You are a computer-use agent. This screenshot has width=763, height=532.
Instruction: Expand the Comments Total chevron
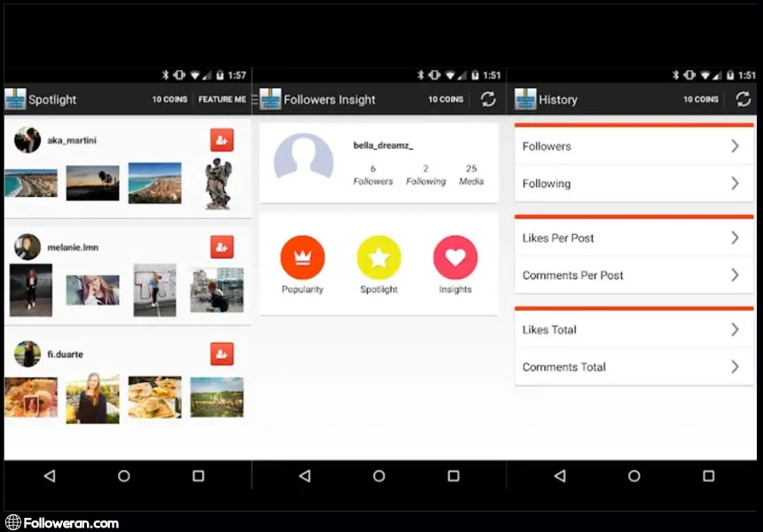(735, 366)
